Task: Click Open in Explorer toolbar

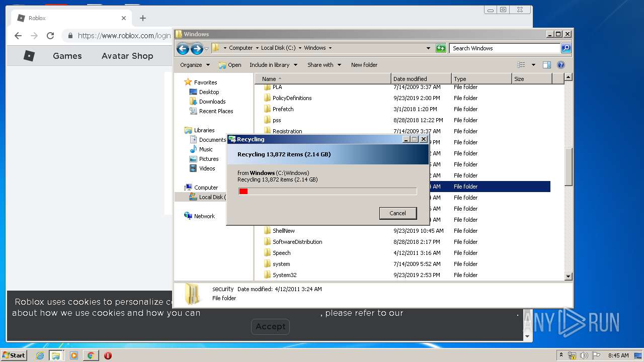Action: click(x=230, y=65)
